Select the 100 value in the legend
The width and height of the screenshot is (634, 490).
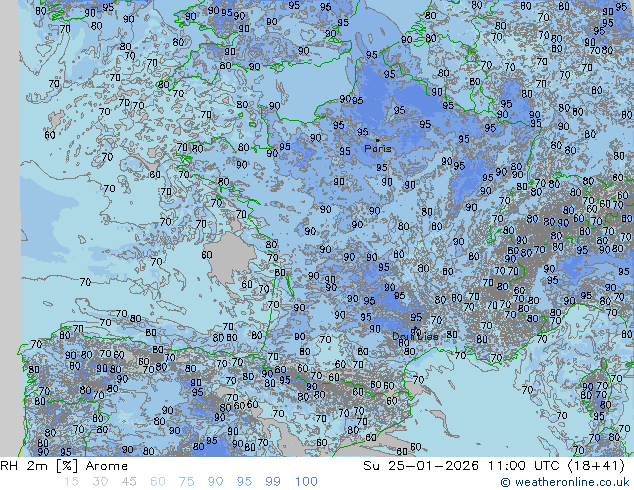[306, 482]
